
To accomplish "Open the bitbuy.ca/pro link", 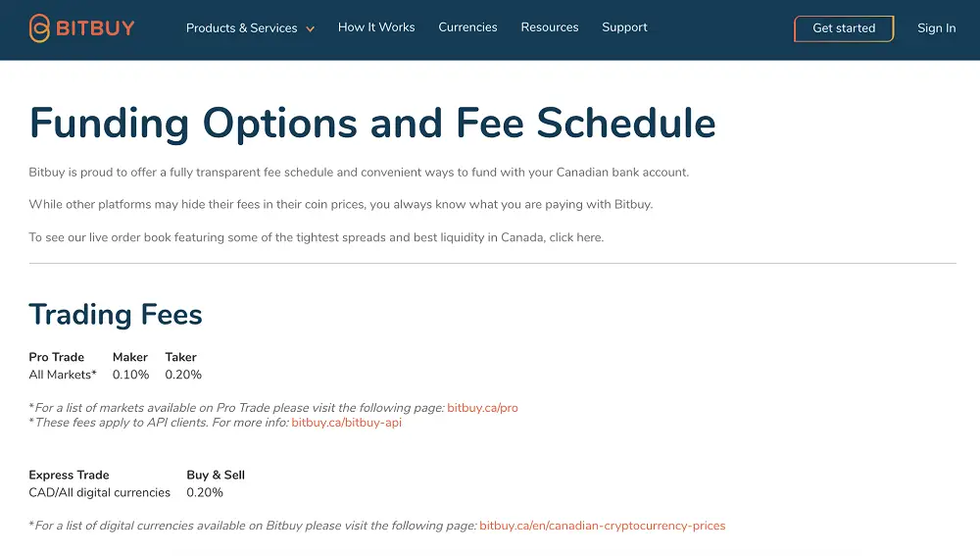I will 482,408.
